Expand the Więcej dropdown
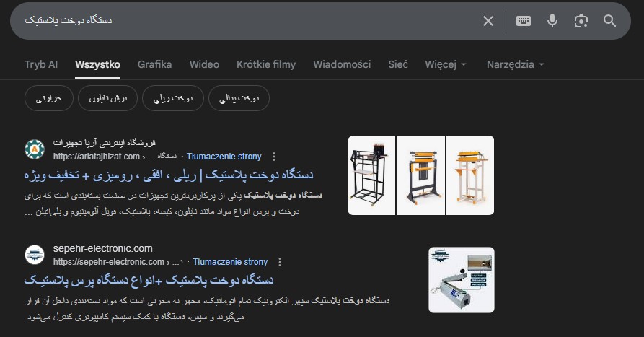This screenshot has height=337, width=644. pos(446,64)
